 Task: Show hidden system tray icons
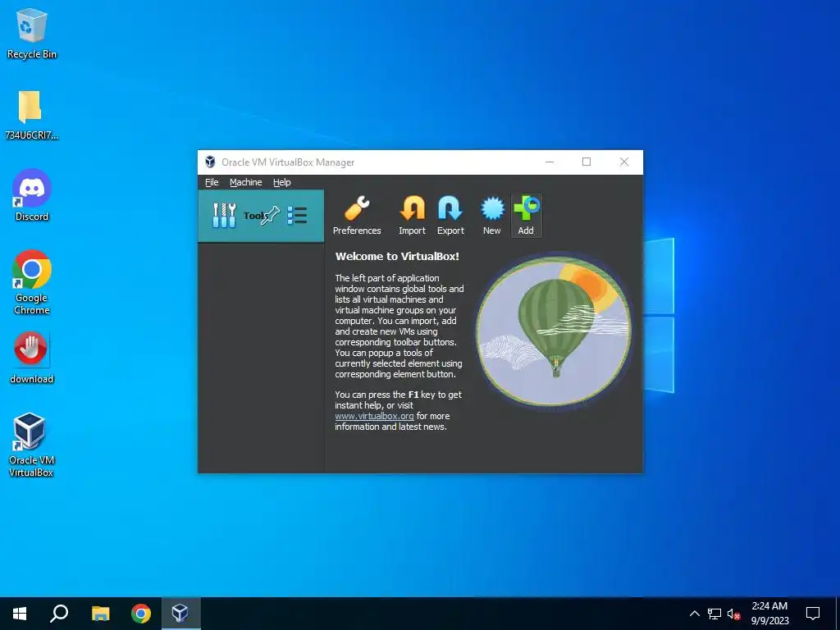tap(694, 614)
